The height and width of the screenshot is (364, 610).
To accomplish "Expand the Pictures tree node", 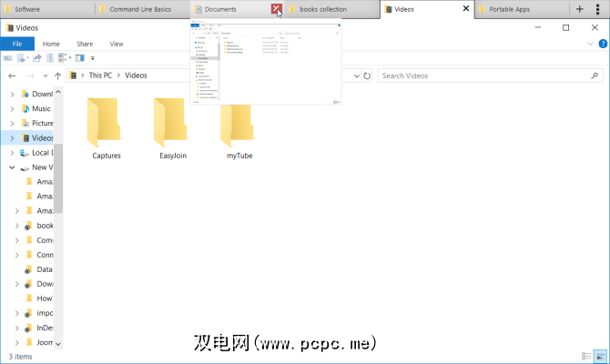I will tap(12, 124).
